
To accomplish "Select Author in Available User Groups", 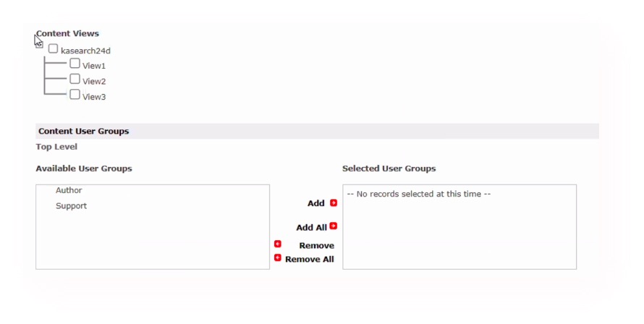I will (x=69, y=190).
